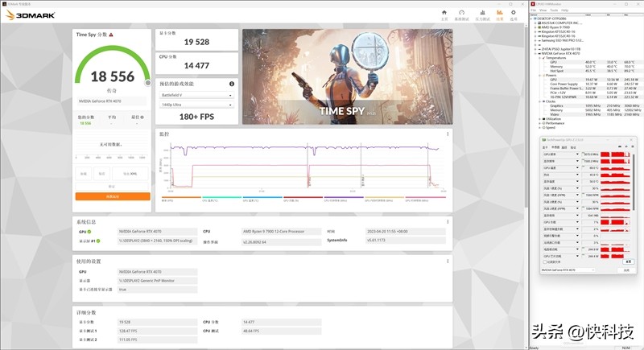Click the validate button below export XML

pyautogui.click(x=112, y=187)
